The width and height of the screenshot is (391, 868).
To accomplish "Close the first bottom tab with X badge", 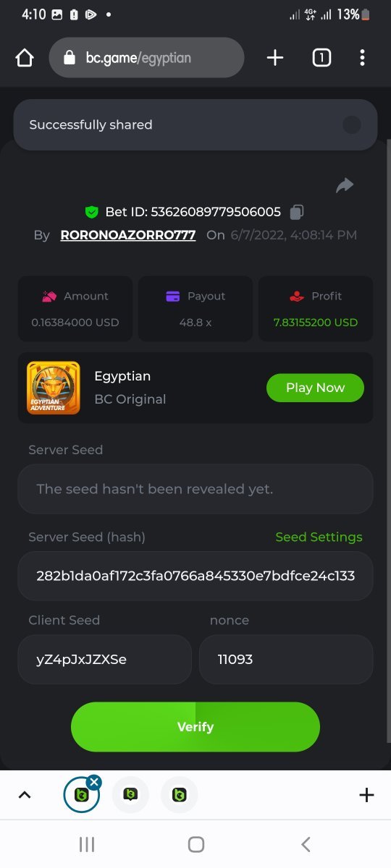I will (94, 782).
